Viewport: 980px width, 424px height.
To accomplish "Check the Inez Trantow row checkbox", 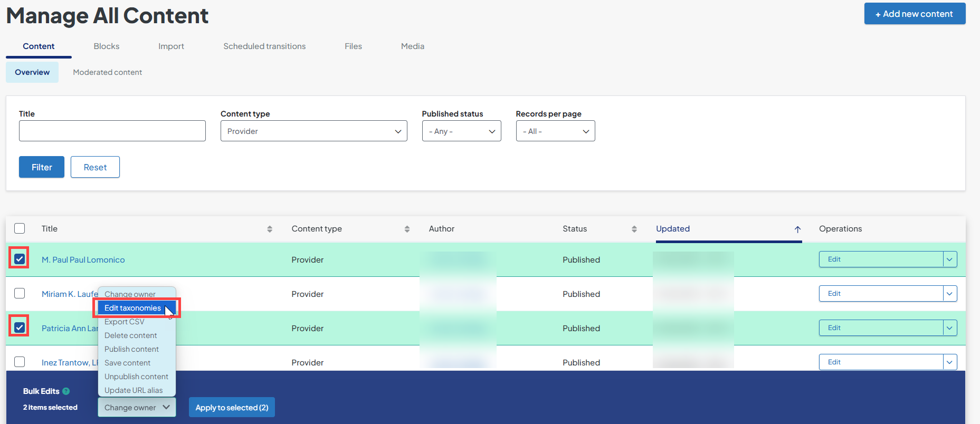I will pyautogui.click(x=20, y=362).
